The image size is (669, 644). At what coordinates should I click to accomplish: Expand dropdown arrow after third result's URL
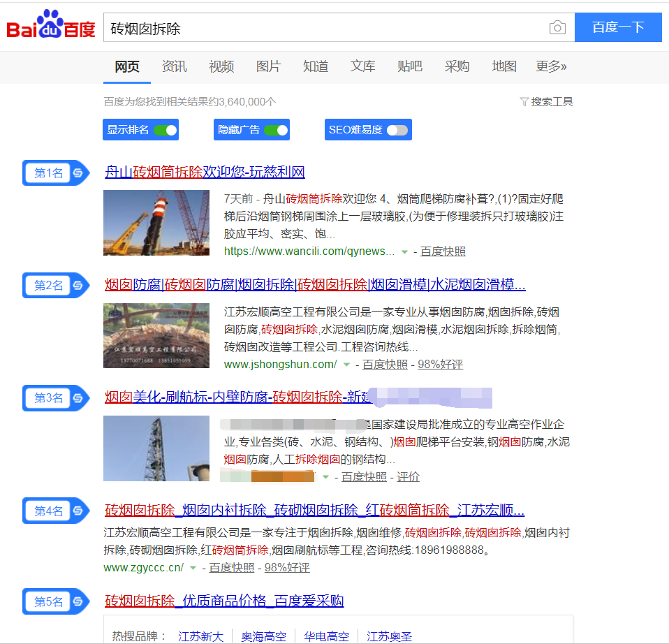pyautogui.click(x=325, y=477)
